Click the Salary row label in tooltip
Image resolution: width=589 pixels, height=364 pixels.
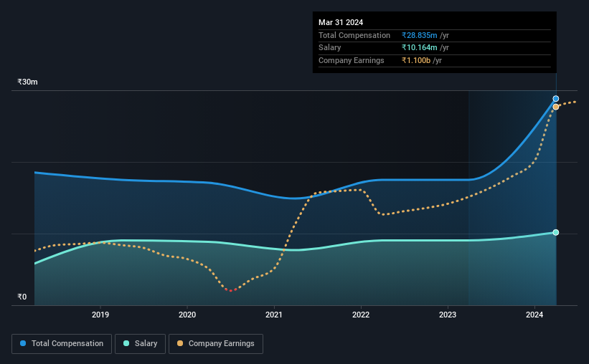pos(330,48)
